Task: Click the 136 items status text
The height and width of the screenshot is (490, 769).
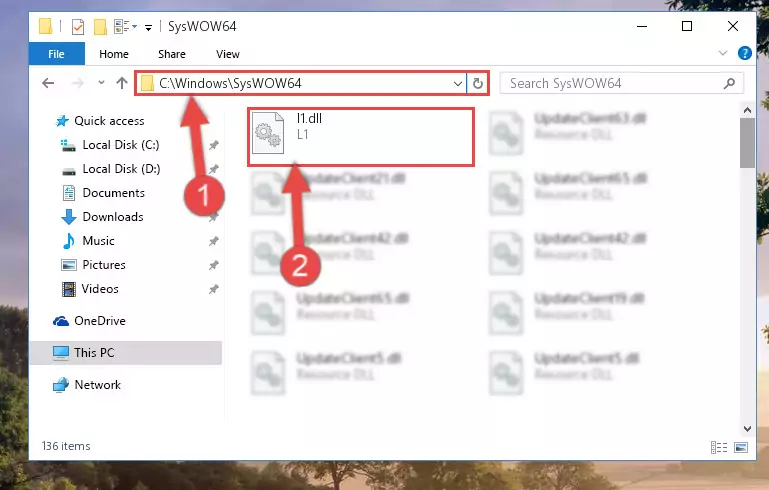Action: click(x=66, y=446)
